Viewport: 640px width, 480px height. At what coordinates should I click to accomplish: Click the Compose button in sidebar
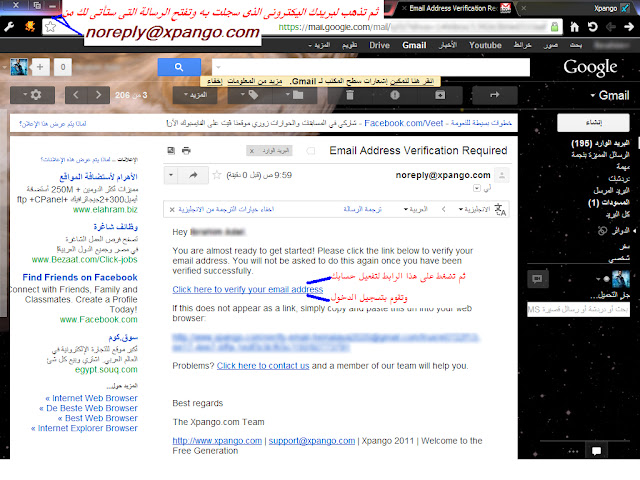coord(593,122)
